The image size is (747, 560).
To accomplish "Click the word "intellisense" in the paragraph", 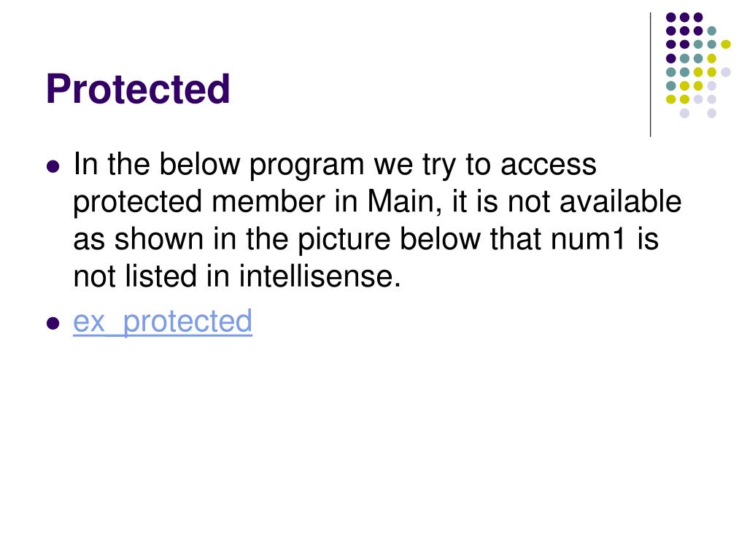I will click(x=315, y=276).
